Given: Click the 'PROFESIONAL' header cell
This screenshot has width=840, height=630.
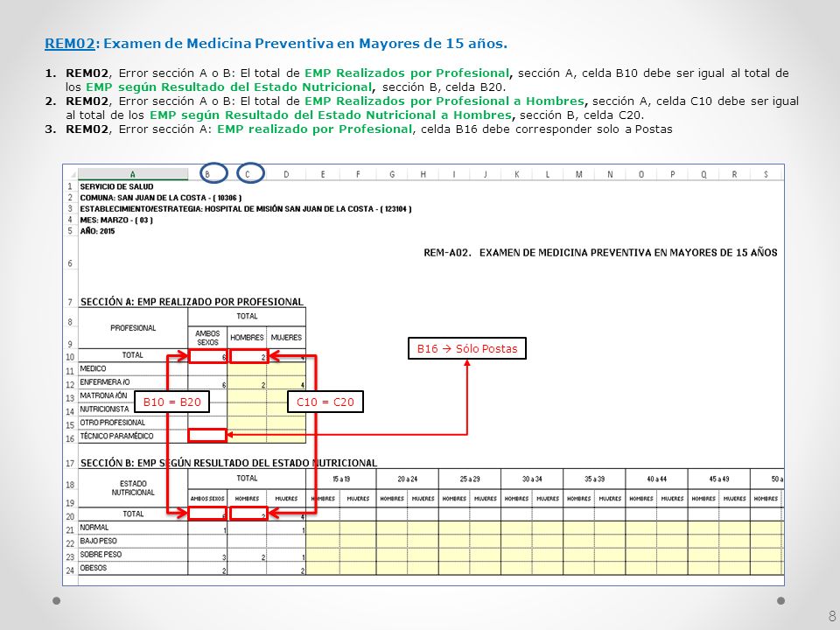Looking at the screenshot, I should (x=133, y=328).
